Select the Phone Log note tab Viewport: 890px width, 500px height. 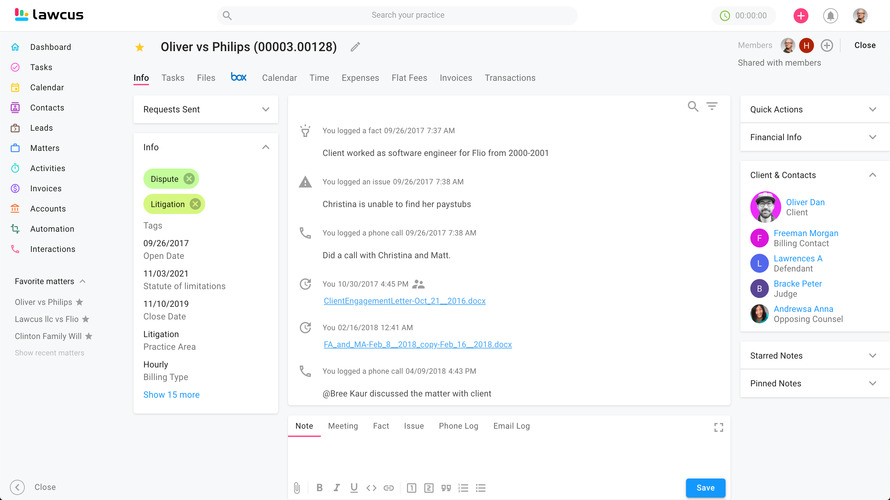coord(458,426)
